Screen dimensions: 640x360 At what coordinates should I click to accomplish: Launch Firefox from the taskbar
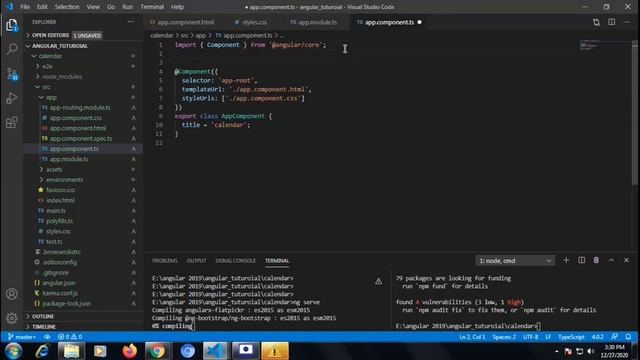pyautogui.click(x=129, y=351)
